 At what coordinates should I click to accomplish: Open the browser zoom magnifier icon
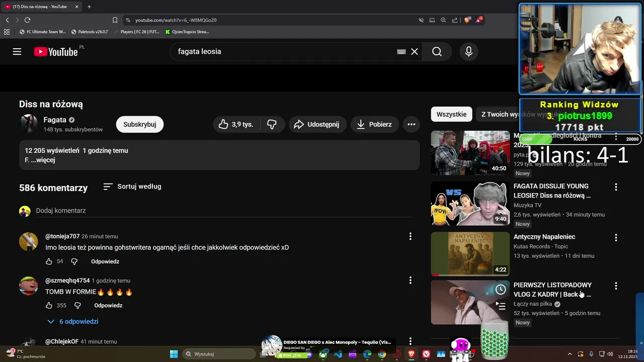click(x=443, y=20)
